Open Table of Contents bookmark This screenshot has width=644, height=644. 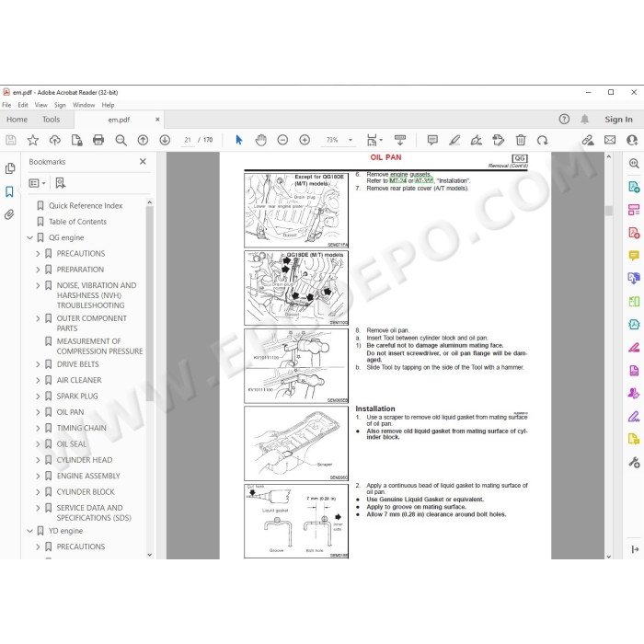click(x=77, y=222)
